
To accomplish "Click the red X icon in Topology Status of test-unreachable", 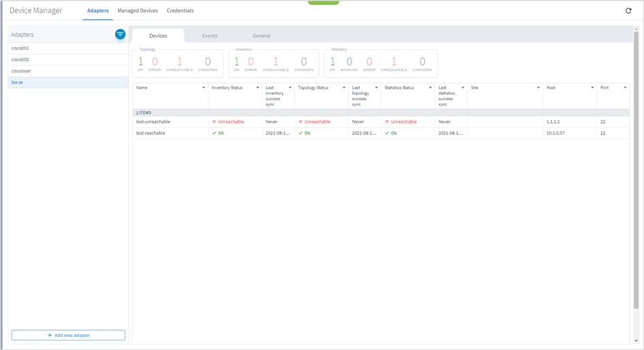I will [301, 121].
